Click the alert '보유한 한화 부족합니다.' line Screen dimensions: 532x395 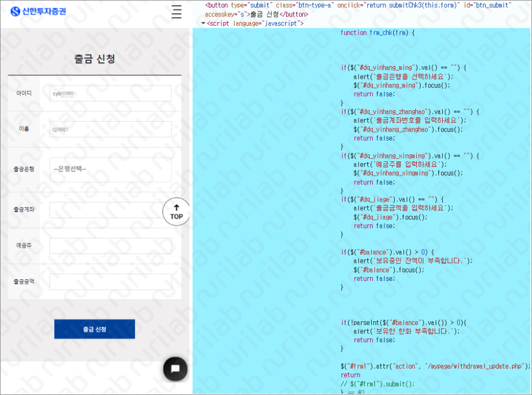(406, 331)
